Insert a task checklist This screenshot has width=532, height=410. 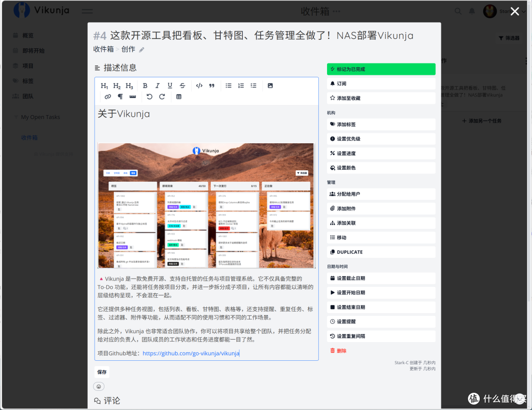(254, 86)
